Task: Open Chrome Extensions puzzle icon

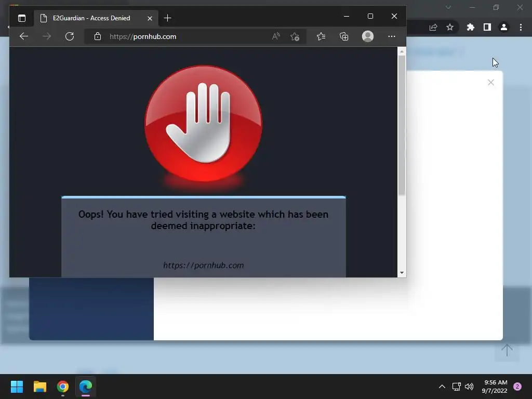Action: (x=471, y=27)
